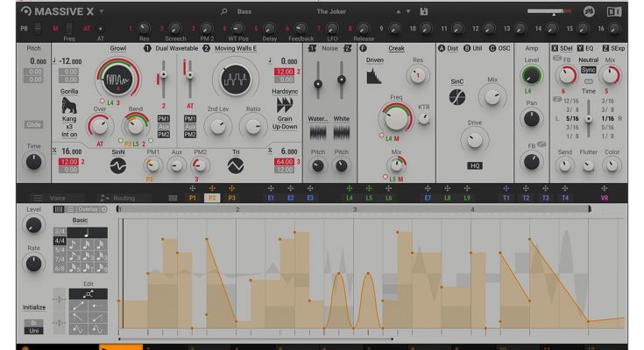
Task: Save the preset with the disk icon
Action: 424,11
